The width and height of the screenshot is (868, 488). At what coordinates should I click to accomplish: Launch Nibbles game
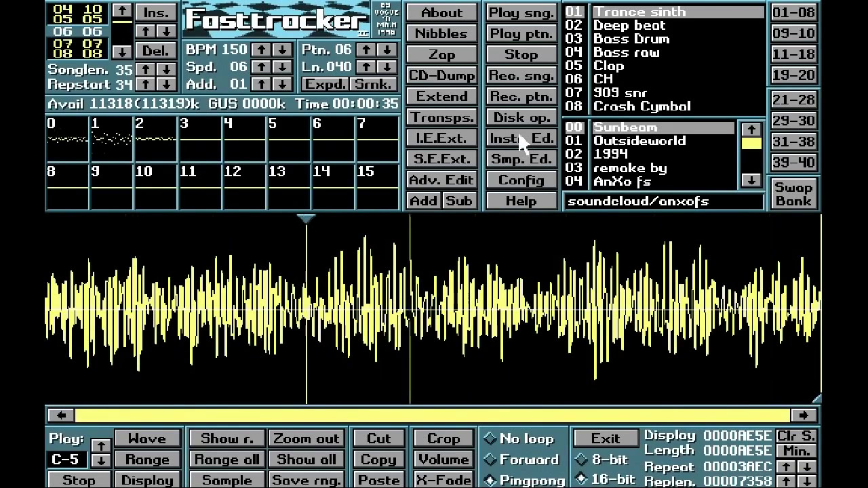point(441,33)
